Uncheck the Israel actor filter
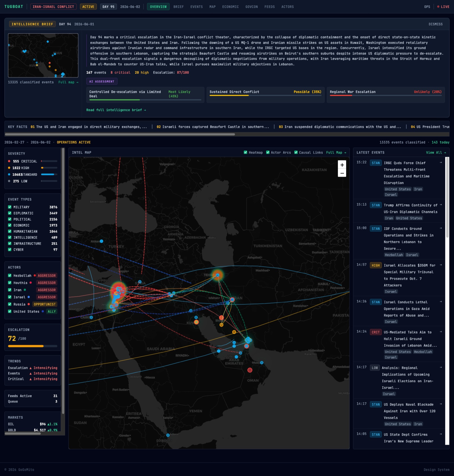Image resolution: width=454 pixels, height=476 pixels. point(10,297)
